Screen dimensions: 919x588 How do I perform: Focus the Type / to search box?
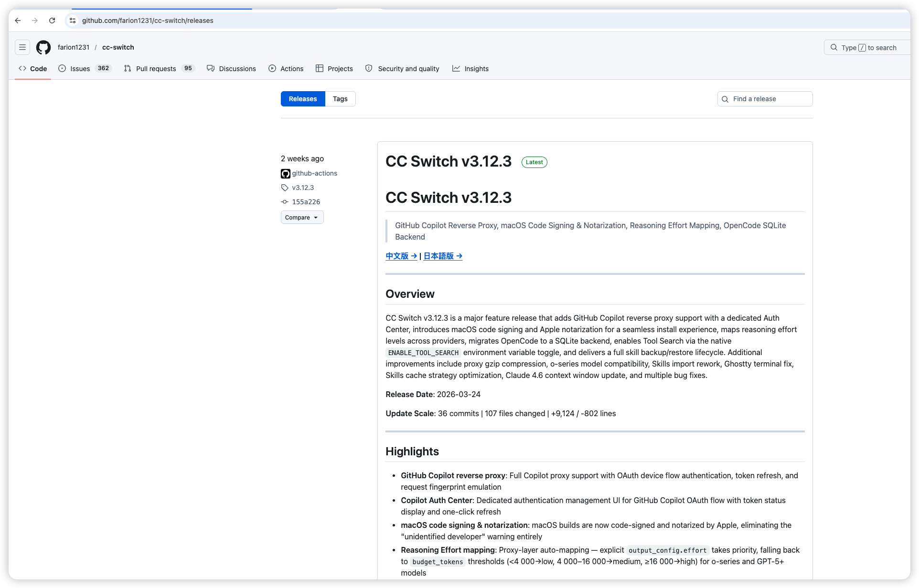867,47
